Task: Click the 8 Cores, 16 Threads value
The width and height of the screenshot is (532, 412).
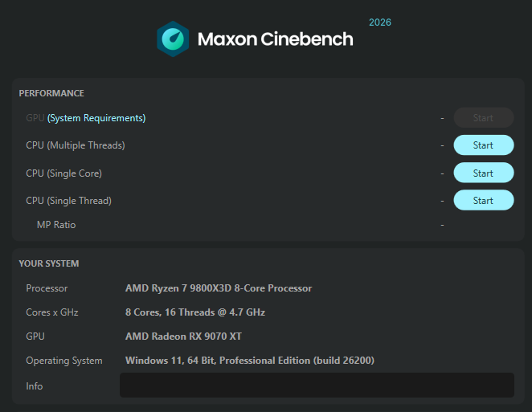Action: coord(195,312)
